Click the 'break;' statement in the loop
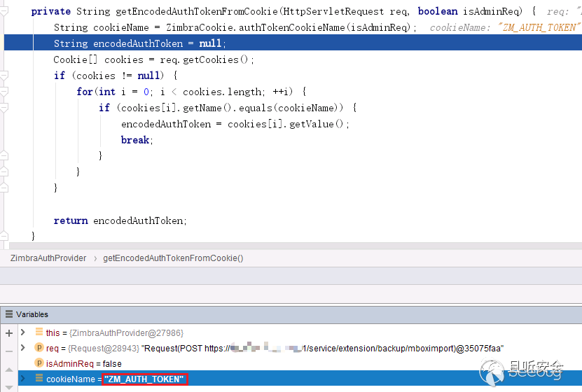The image size is (582, 392). point(137,140)
